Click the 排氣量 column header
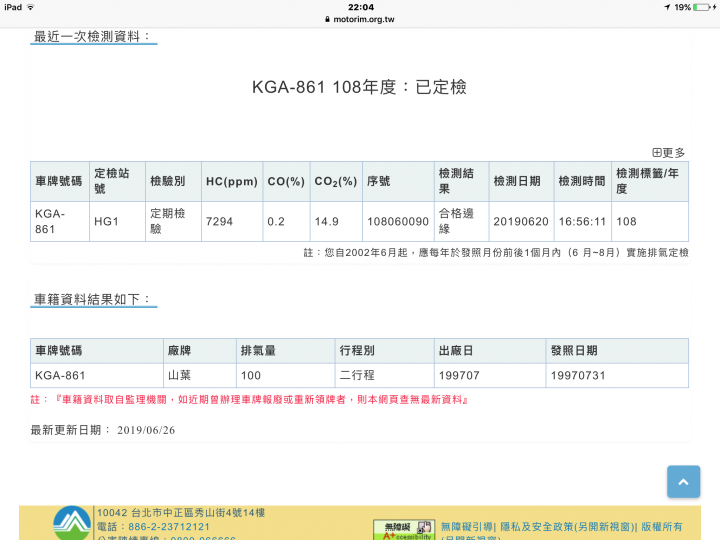 coord(285,351)
